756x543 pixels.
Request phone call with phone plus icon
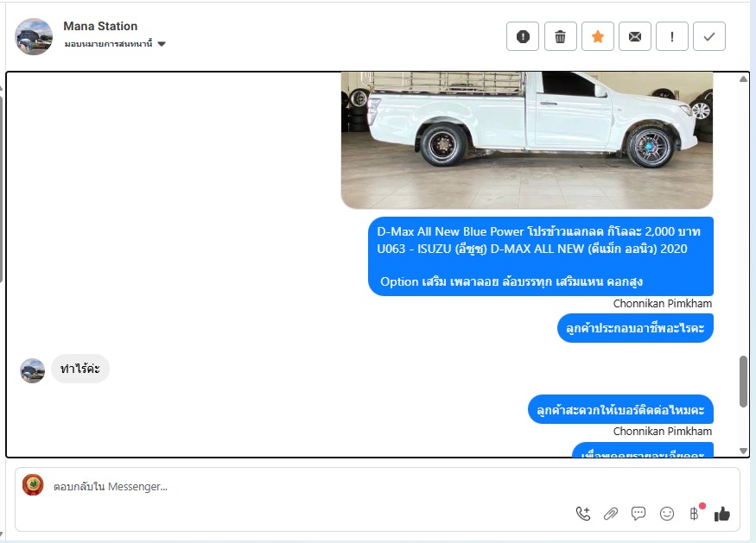coord(583,514)
